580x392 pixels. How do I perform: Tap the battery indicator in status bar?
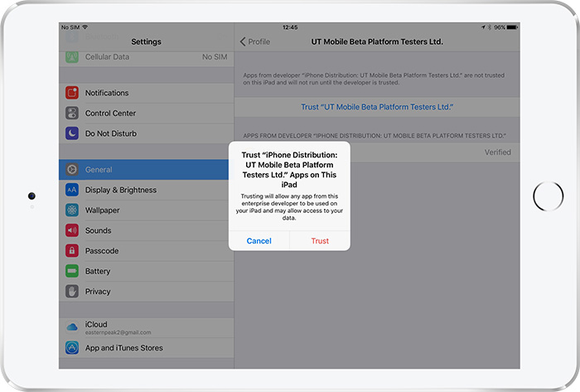(512, 27)
